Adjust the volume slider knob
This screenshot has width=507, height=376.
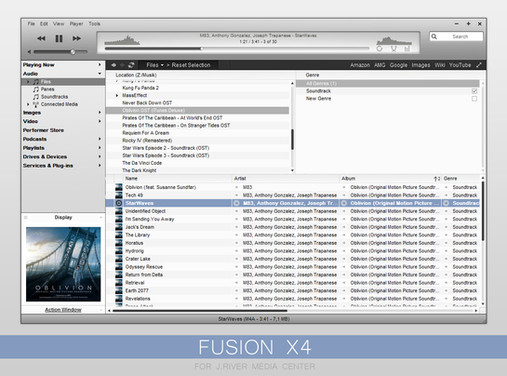(x=73, y=52)
